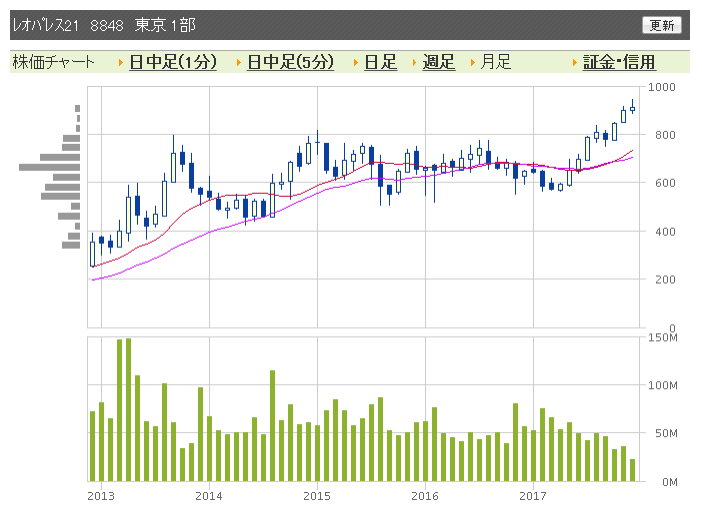Switch to the 日足 daily chart

tap(381, 62)
